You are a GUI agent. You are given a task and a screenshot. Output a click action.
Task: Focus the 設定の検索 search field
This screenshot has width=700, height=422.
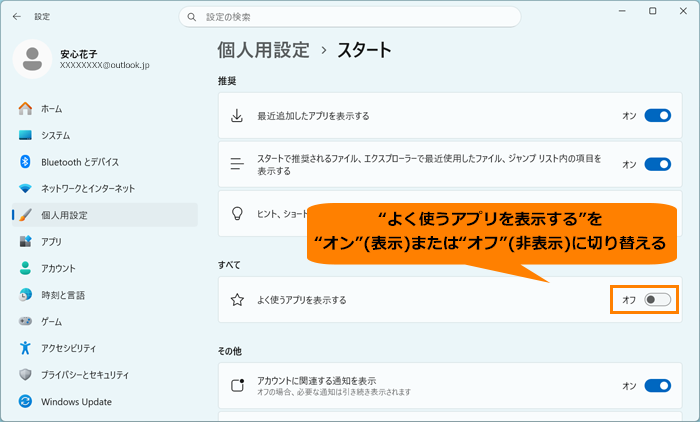pyautogui.click(x=350, y=17)
